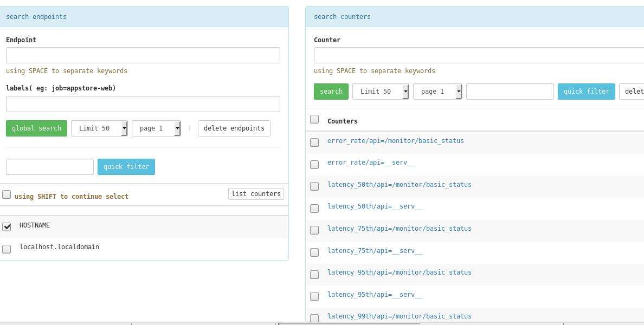Image resolution: width=644 pixels, height=325 pixels.
Task: Expand the Limit 50 dropdown in counters panel
Action: pos(381,92)
